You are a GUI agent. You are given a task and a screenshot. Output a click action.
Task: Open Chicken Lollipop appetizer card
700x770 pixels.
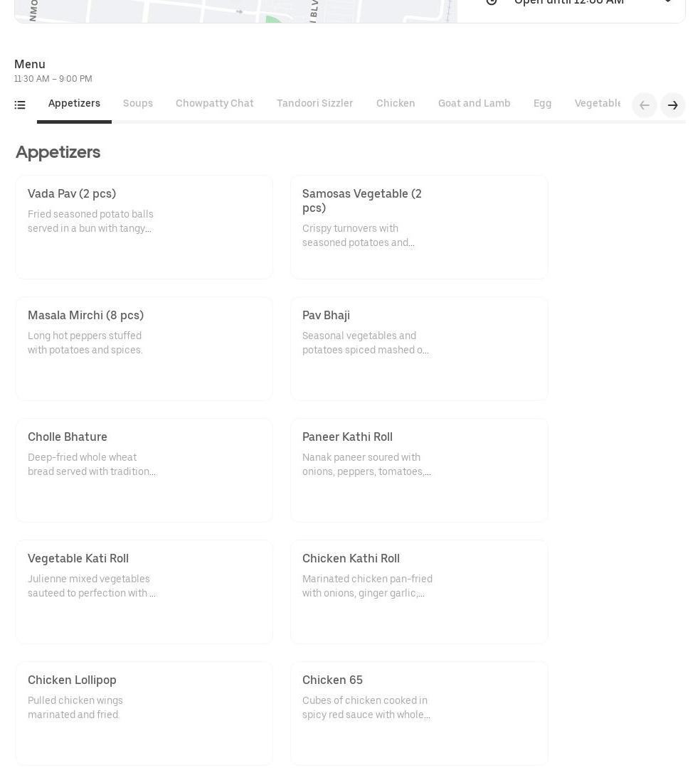click(x=144, y=713)
